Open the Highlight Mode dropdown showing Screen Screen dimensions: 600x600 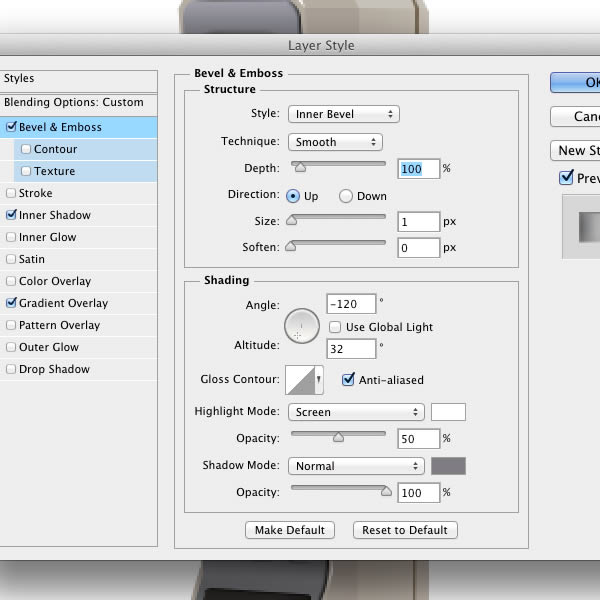coord(356,412)
